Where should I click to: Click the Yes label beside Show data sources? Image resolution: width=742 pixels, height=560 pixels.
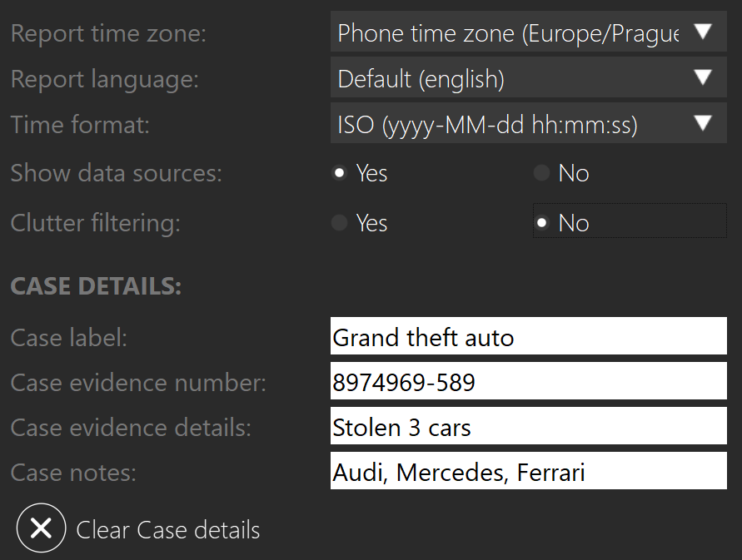click(x=371, y=173)
